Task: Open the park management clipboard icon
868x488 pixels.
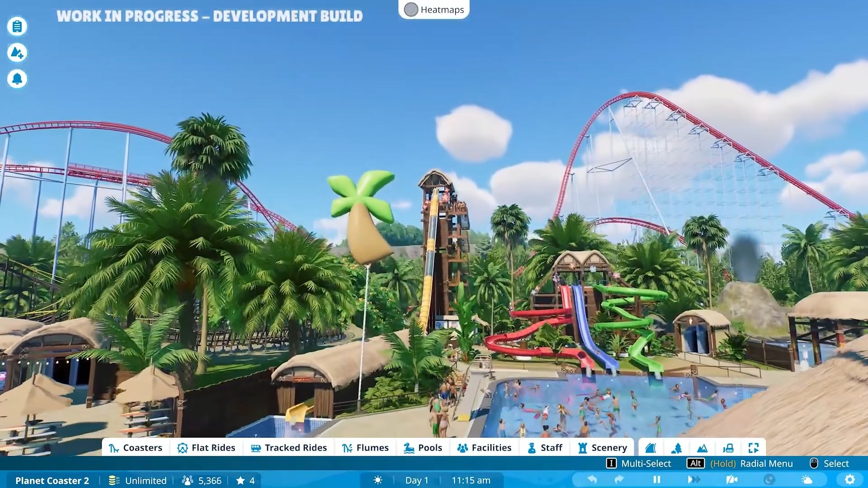Action: tap(17, 26)
